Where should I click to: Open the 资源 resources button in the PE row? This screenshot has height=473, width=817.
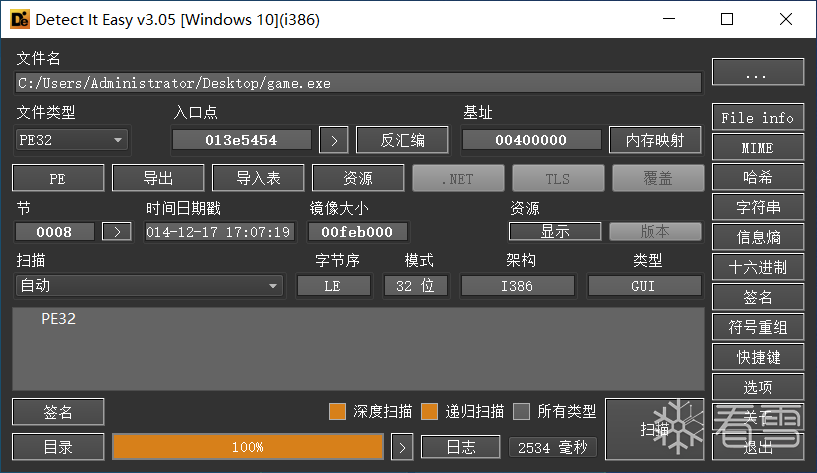pyautogui.click(x=358, y=178)
